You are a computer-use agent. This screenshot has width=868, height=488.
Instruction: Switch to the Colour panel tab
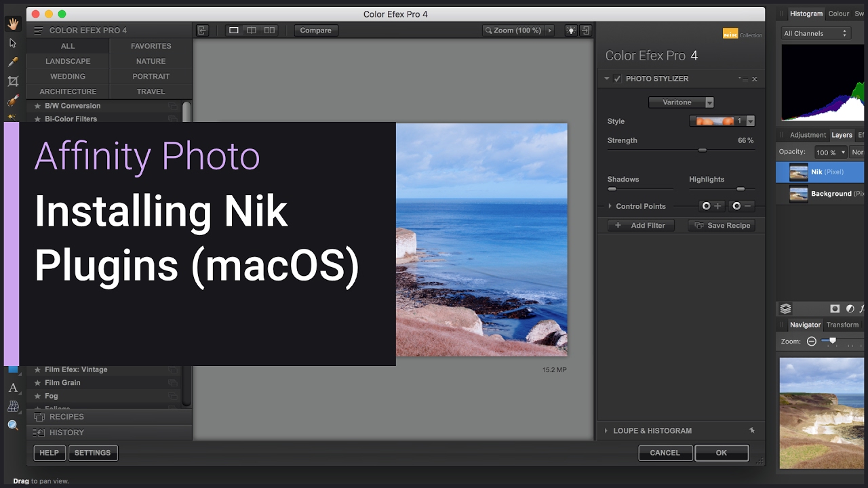[x=839, y=14]
